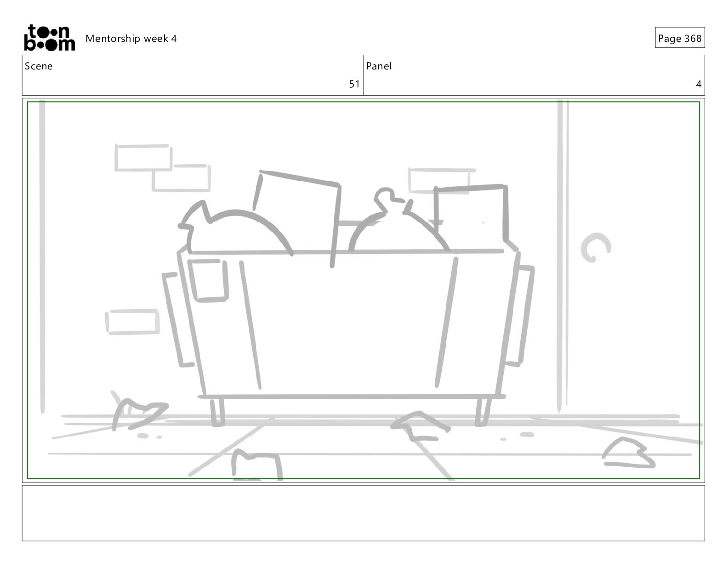Click the upright box on the dumpster's right

(x=472, y=216)
